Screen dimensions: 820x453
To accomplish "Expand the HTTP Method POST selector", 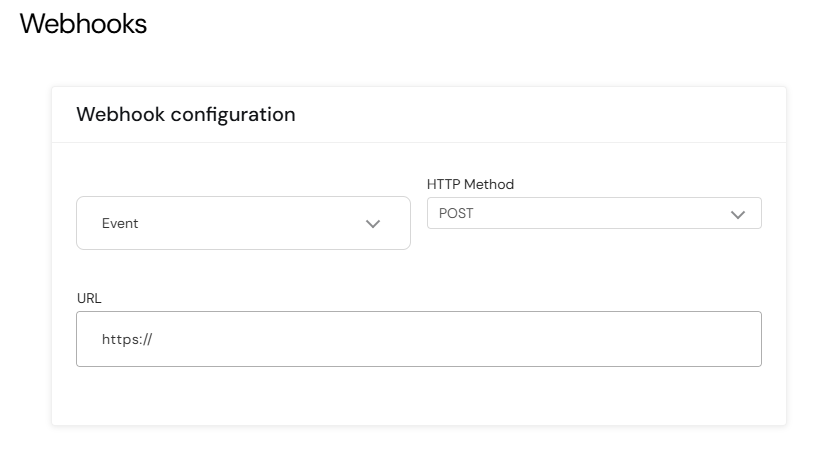I will click(594, 213).
